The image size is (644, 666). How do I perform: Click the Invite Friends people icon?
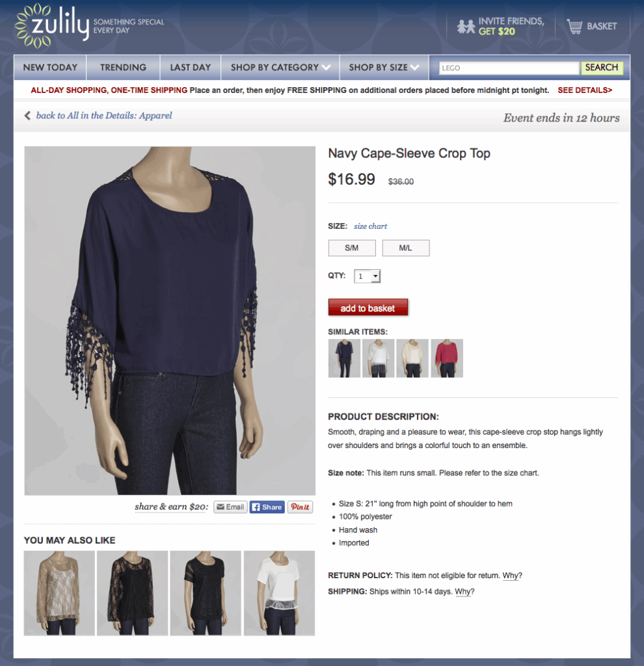pyautogui.click(x=466, y=26)
